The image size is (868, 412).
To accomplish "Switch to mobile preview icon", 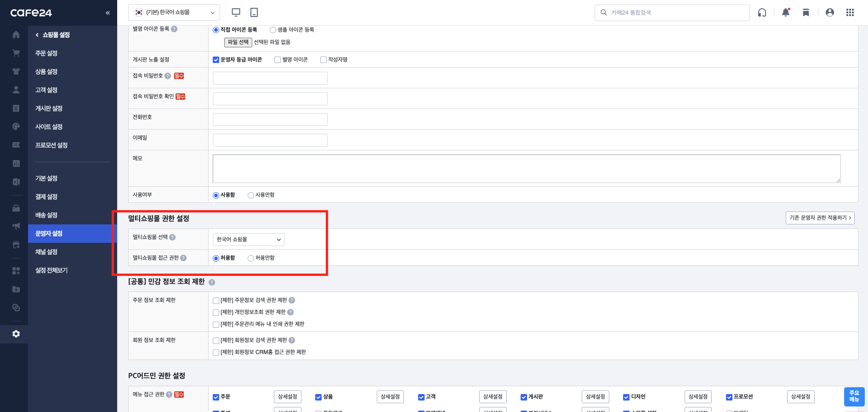I will [x=254, y=12].
